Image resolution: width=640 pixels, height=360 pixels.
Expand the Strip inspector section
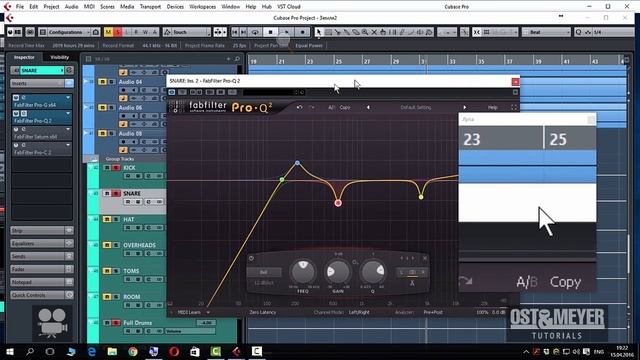(x=42, y=231)
